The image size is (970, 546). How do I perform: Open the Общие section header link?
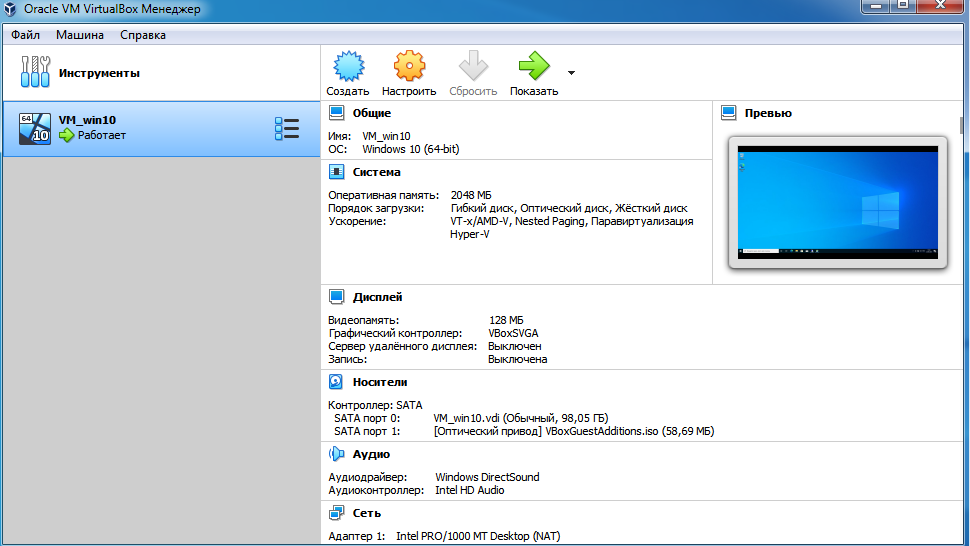[372, 113]
